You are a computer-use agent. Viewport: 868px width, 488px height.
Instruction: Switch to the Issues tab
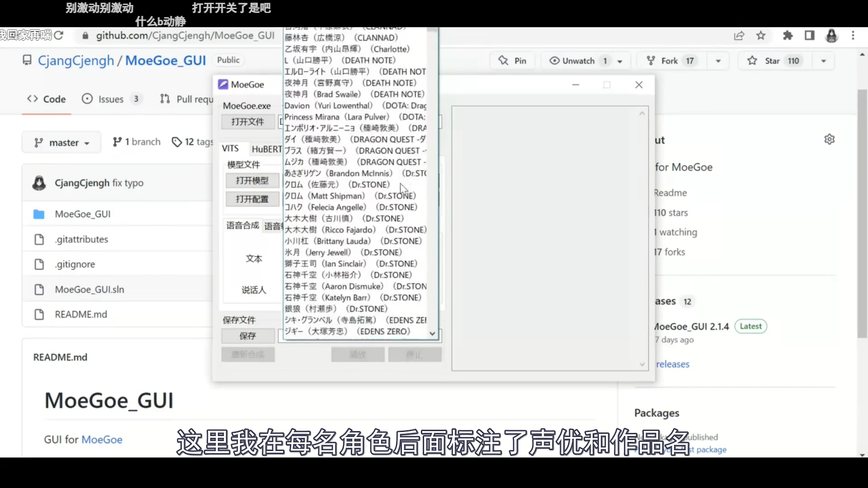[x=111, y=99]
